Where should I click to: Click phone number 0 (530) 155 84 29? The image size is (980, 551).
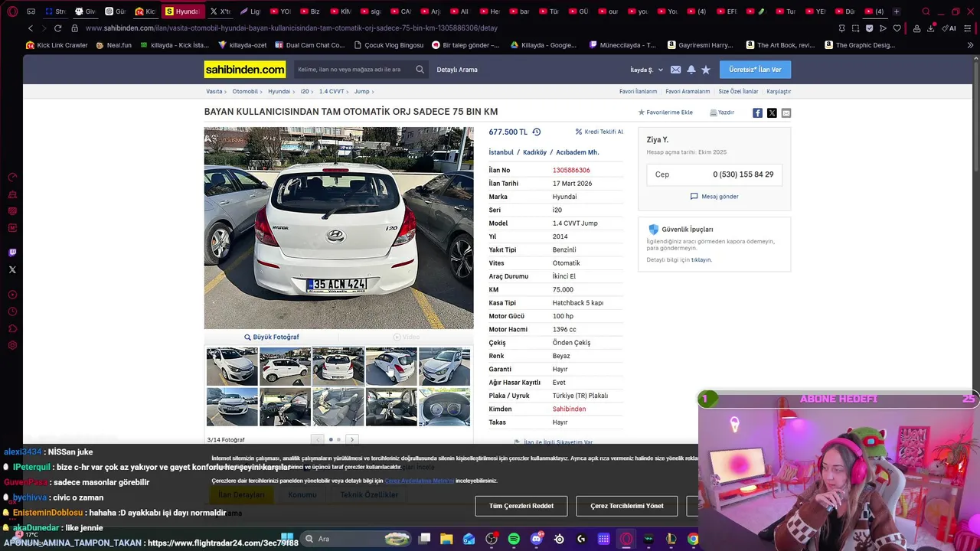pyautogui.click(x=743, y=174)
